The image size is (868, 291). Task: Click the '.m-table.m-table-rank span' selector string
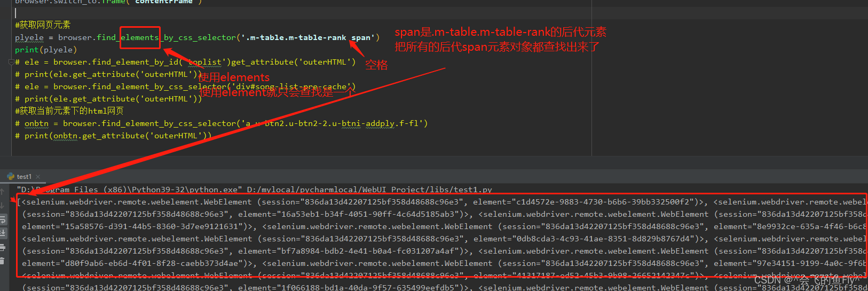308,37
